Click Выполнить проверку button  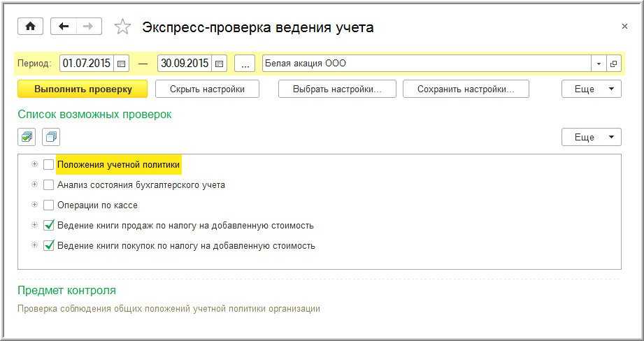pos(83,89)
